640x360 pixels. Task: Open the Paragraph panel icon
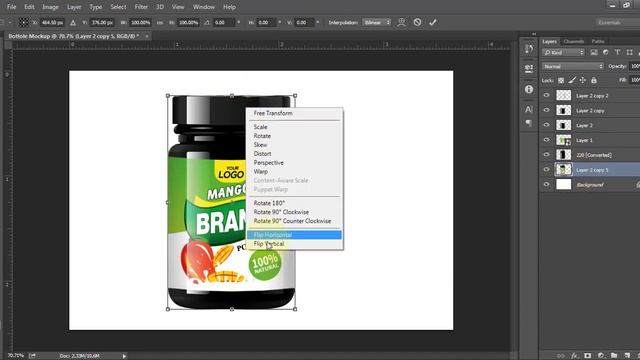click(529, 123)
